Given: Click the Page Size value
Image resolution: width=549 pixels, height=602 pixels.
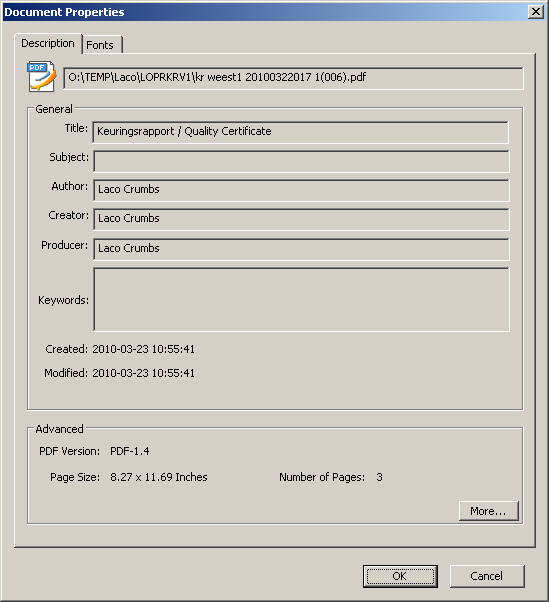Looking at the screenshot, I should [x=159, y=477].
